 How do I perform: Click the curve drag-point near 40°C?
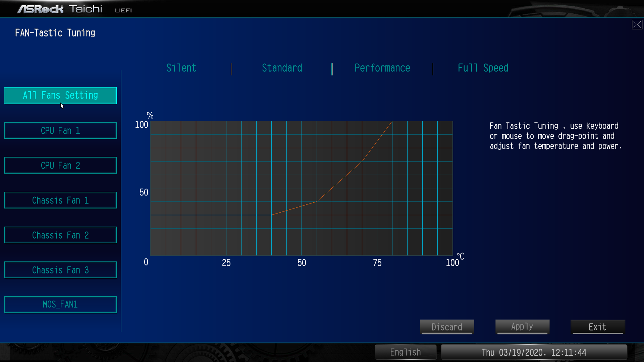tap(271, 215)
